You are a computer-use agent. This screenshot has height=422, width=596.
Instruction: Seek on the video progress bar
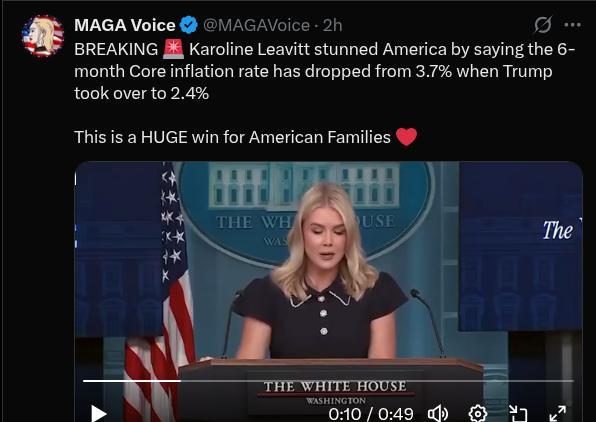pos(328,380)
